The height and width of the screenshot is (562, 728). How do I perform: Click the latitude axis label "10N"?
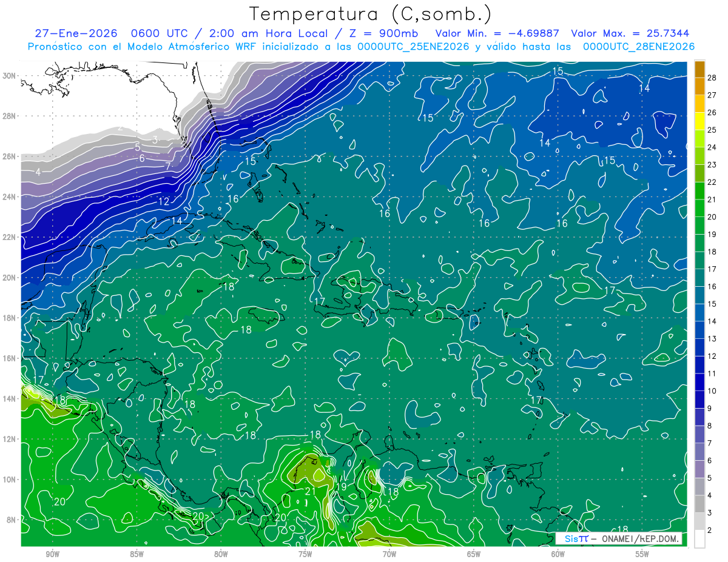coord(9,480)
